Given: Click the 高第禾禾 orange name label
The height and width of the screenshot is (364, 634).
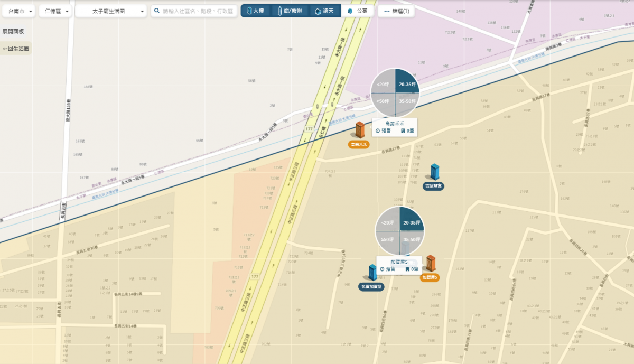Looking at the screenshot, I should (x=359, y=144).
